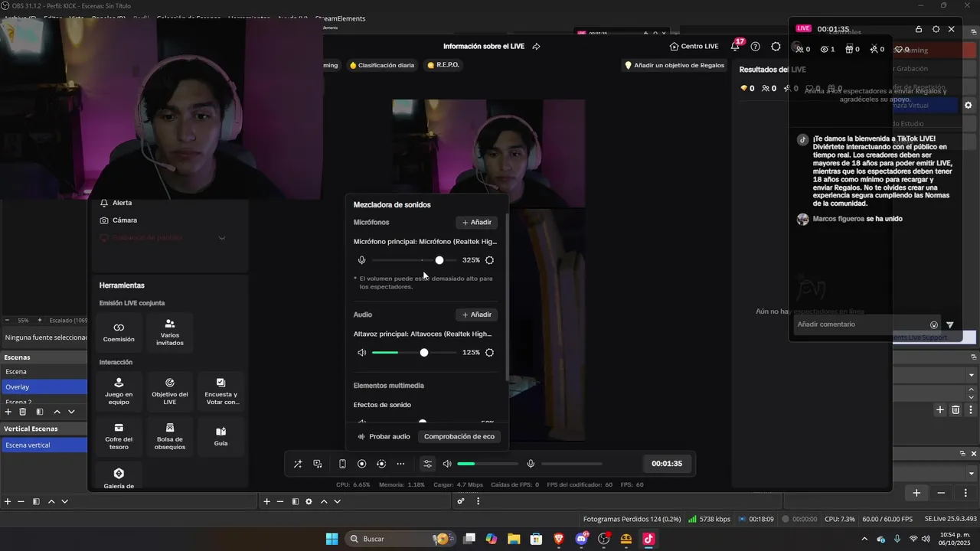Open Cofre del tesoro tool
Viewport: 980px width, 551px height.
(119, 436)
